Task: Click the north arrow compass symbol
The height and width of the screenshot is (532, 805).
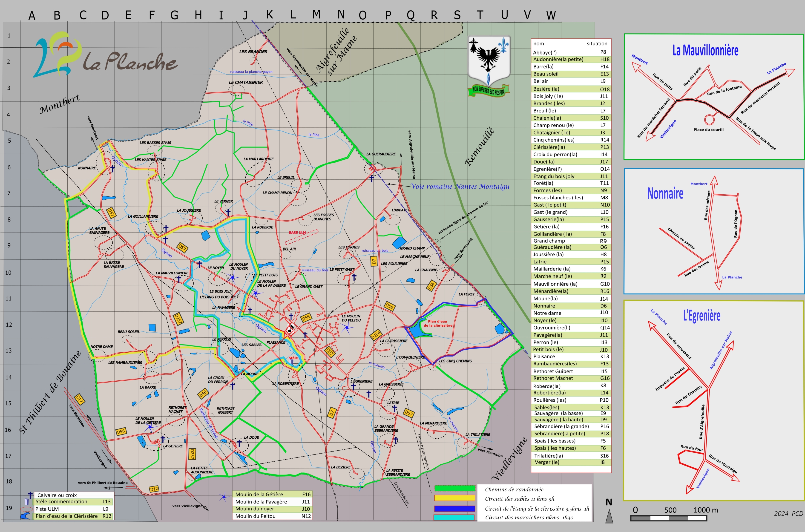Action: [x=609, y=516]
